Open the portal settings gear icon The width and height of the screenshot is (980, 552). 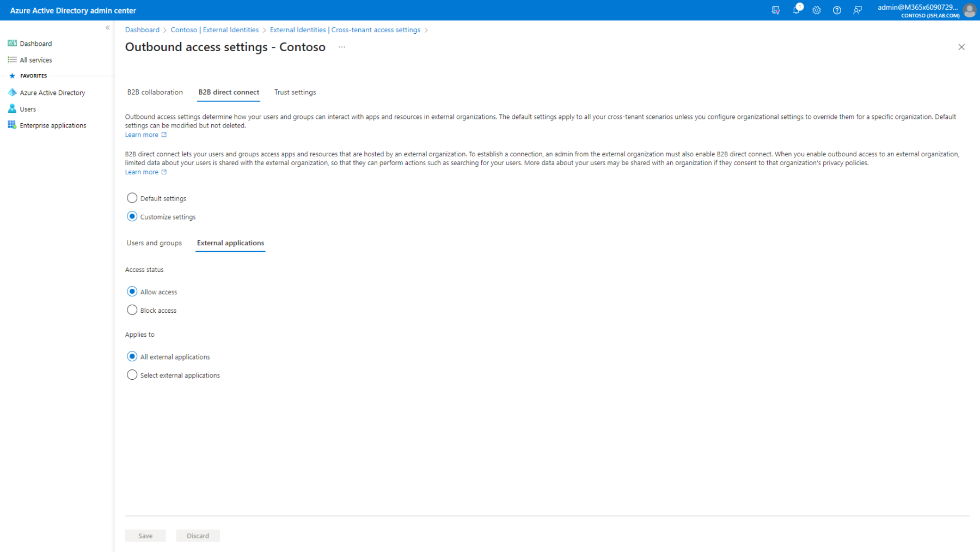(x=817, y=10)
